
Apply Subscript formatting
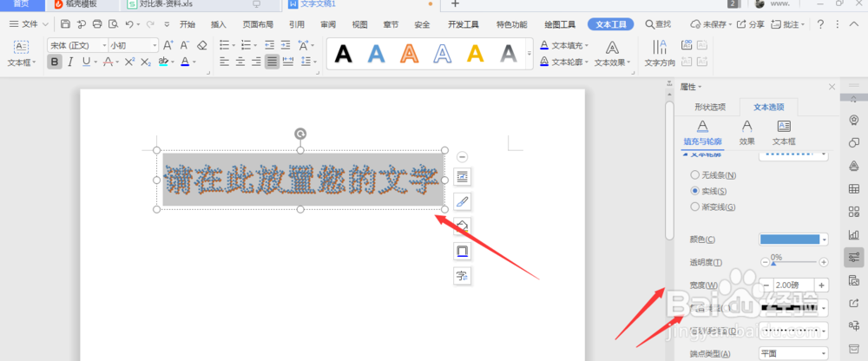146,62
